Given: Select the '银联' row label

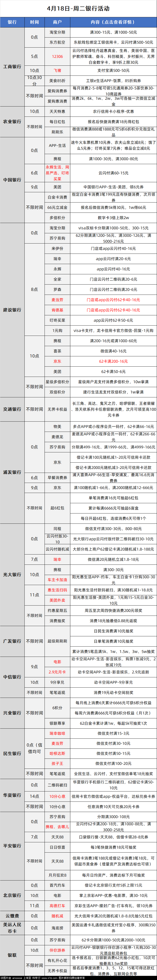Looking at the screenshot, I should pyautogui.click(x=12, y=955).
